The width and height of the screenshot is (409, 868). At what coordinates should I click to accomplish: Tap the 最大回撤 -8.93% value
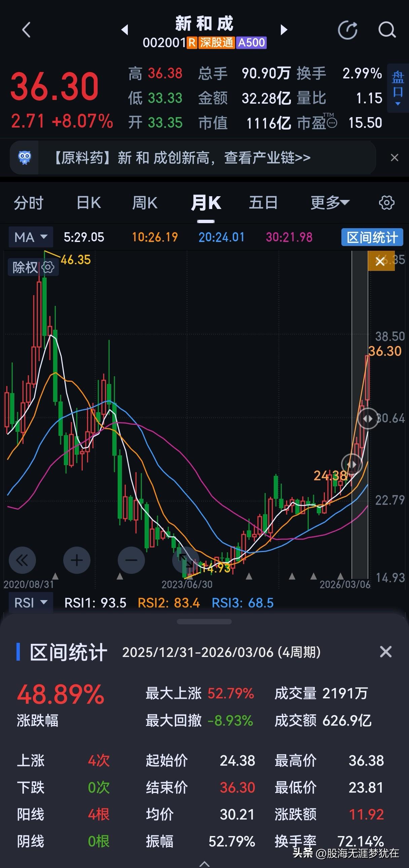[230, 721]
